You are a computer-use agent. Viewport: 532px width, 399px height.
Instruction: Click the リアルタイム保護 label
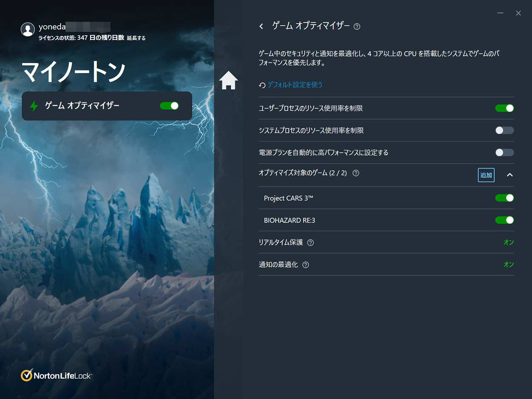click(x=281, y=242)
